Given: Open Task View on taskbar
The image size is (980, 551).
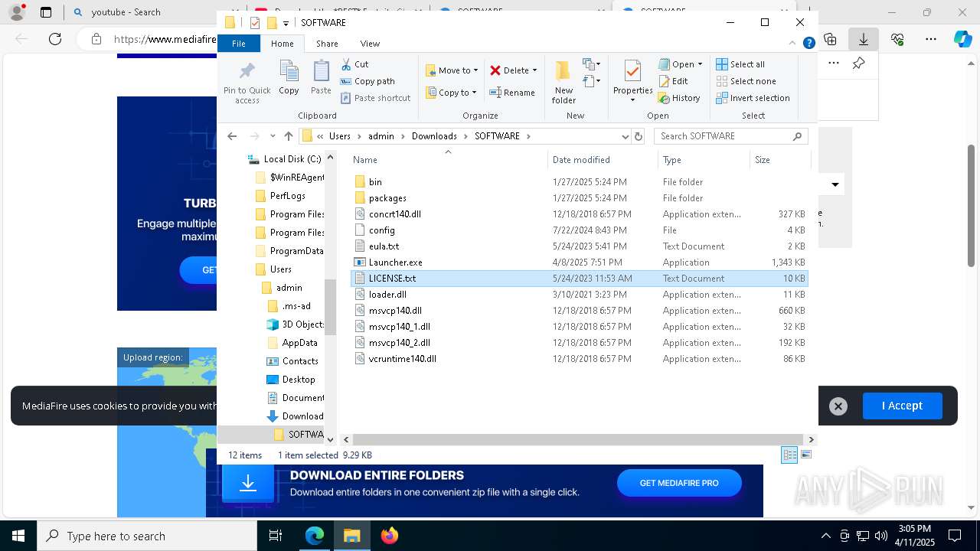Looking at the screenshot, I should (x=276, y=536).
